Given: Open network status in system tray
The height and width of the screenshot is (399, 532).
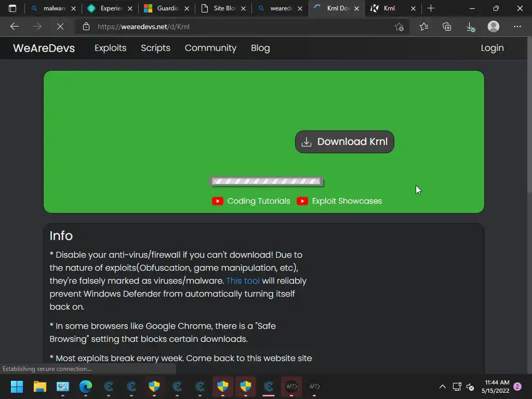Looking at the screenshot, I should pyautogui.click(x=457, y=387).
